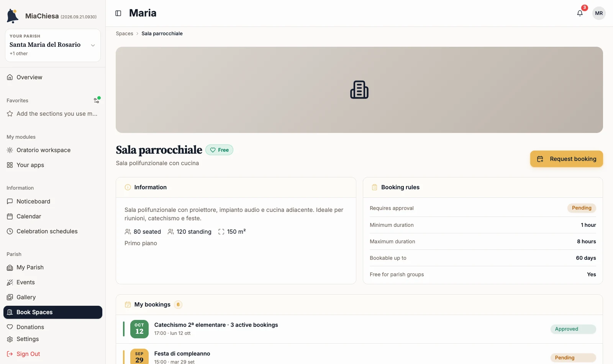Viewport: 613px width, 364px height.
Task: Open the MR user avatar menu
Action: (599, 13)
